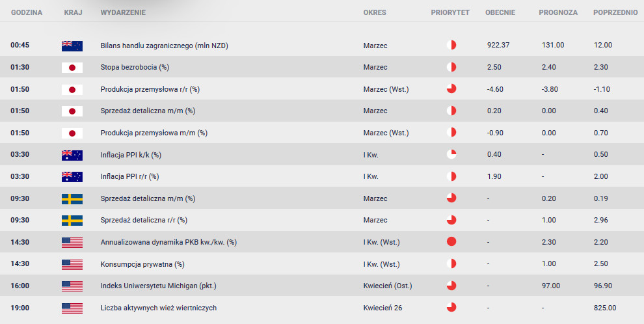644x324 pixels.
Task: Click the New Zealand flag icon
Action: click(72, 46)
